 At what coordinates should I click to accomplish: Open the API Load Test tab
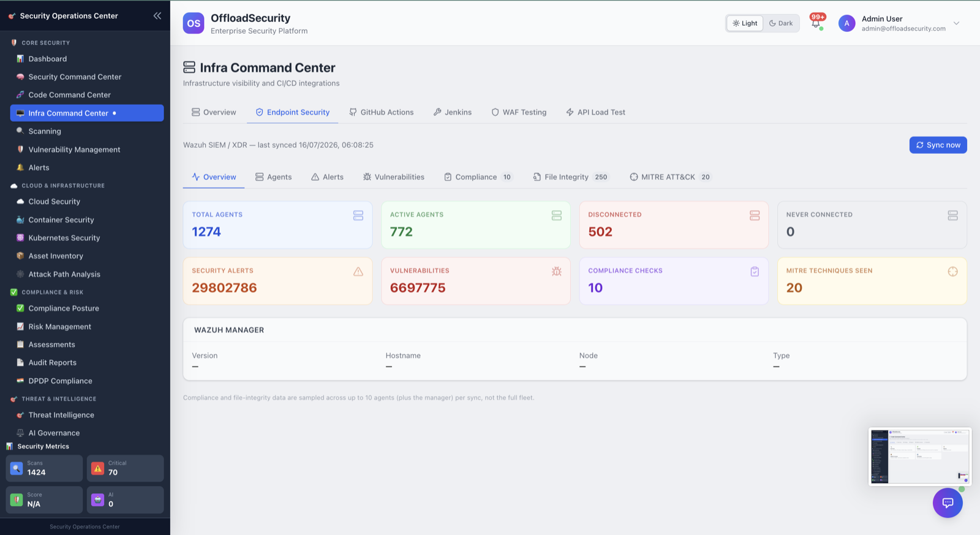[x=595, y=112]
